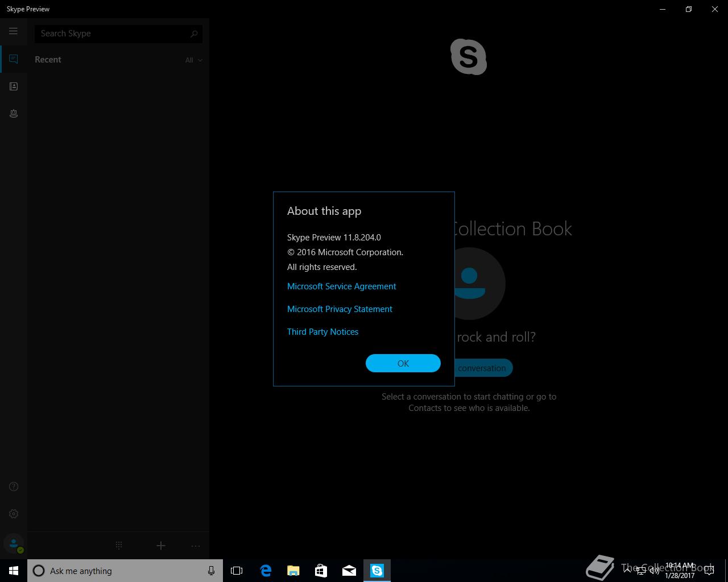Minimize the Skype Preview window
Viewport: 728px width, 582px height.
point(663,9)
